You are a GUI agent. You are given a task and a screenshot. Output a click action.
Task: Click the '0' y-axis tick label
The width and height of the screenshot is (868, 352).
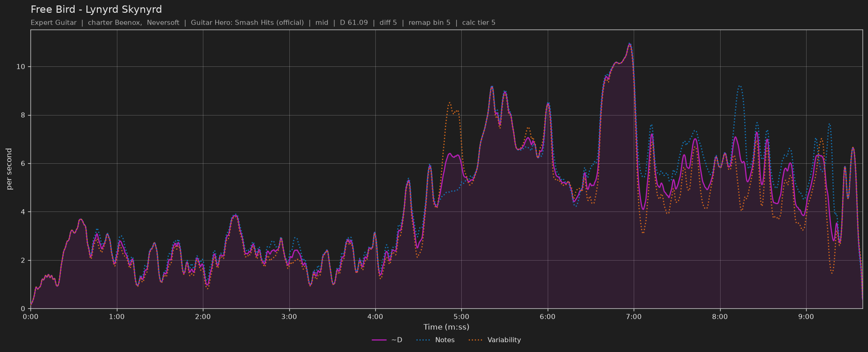pyautogui.click(x=23, y=309)
